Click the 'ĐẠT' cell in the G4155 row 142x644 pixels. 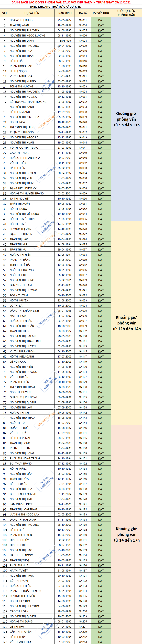point(101,438)
